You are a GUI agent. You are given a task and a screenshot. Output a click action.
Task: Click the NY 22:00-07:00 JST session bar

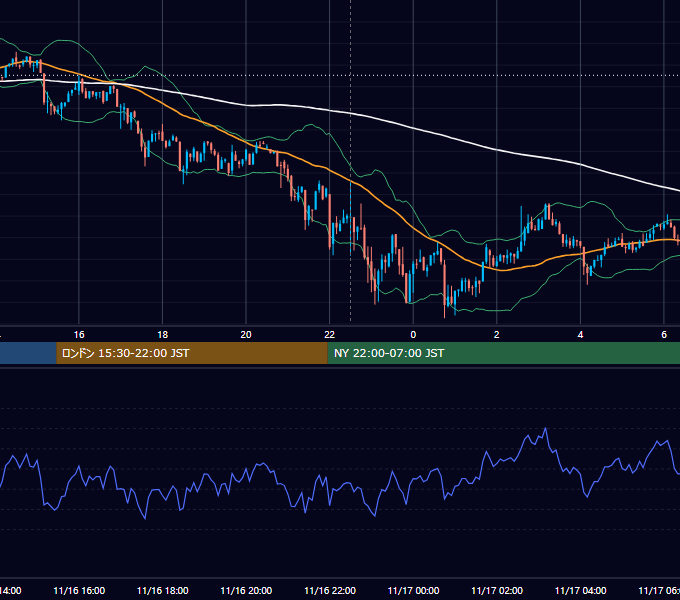503,353
